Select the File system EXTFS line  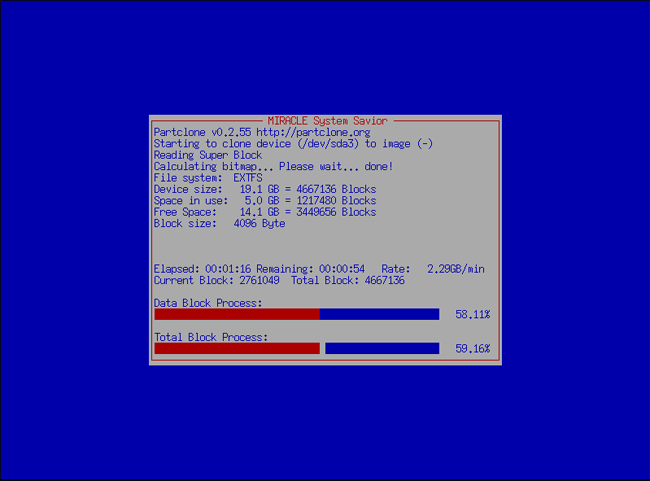207,178
